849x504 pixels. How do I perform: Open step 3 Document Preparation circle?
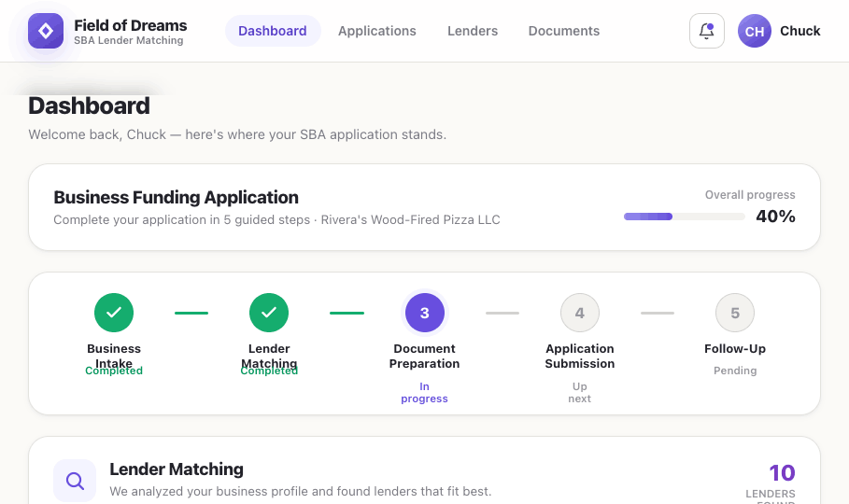click(x=424, y=313)
